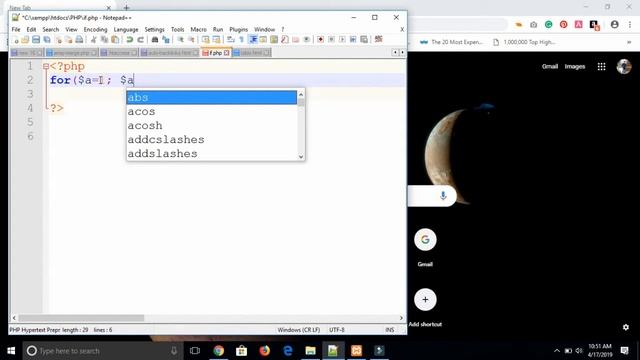Image resolution: width=640 pixels, height=360 pixels.
Task: Click tab bar right scroll arrow
Action: coord(402,53)
